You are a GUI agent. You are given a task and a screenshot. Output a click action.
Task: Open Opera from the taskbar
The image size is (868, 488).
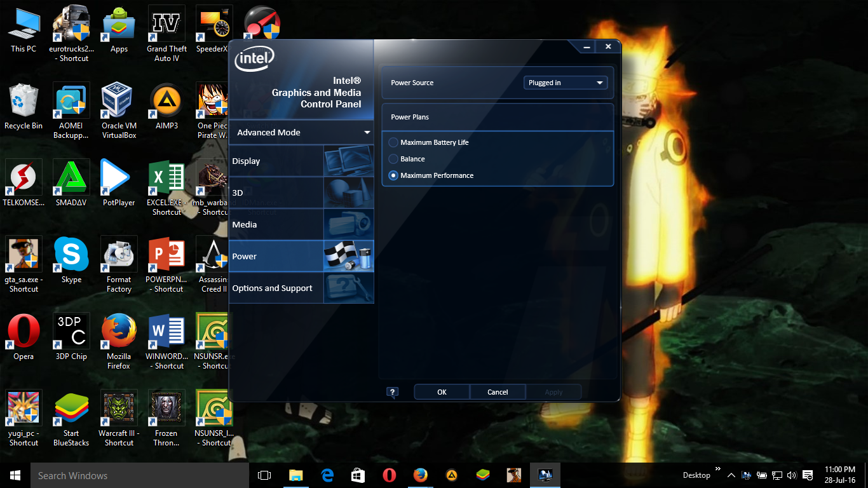click(390, 475)
